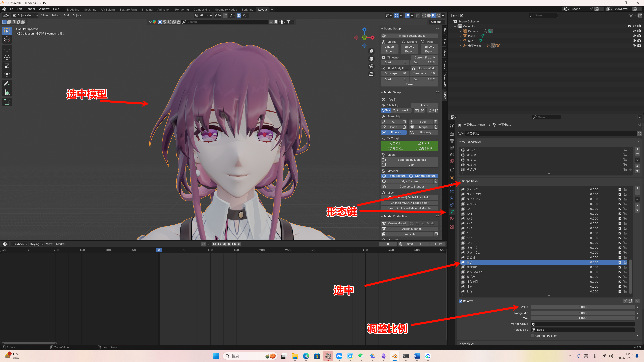The image size is (644, 362).
Task: Click Convert to Blender button
Action: click(x=410, y=187)
